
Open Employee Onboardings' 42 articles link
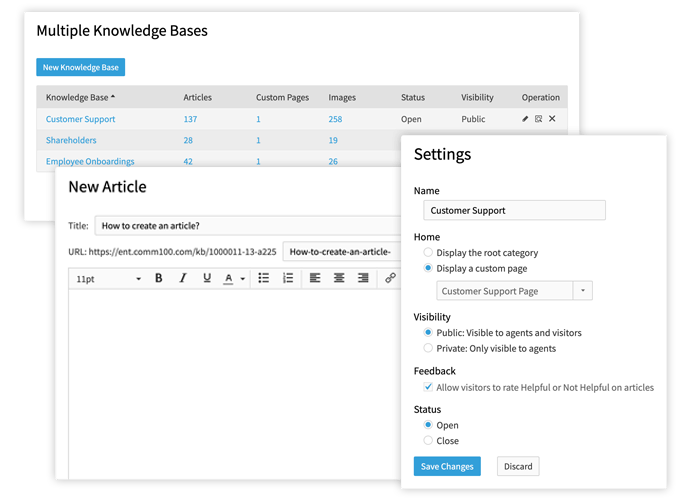coord(188,161)
